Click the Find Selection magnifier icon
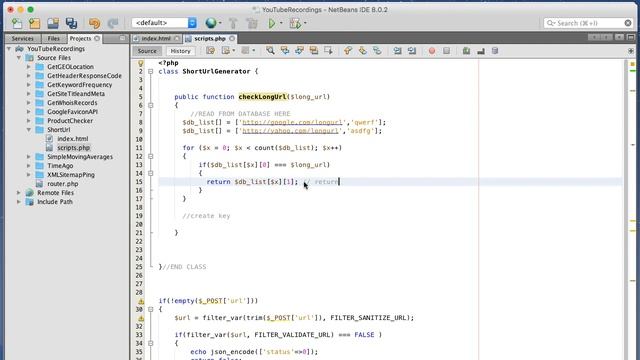 270,51
